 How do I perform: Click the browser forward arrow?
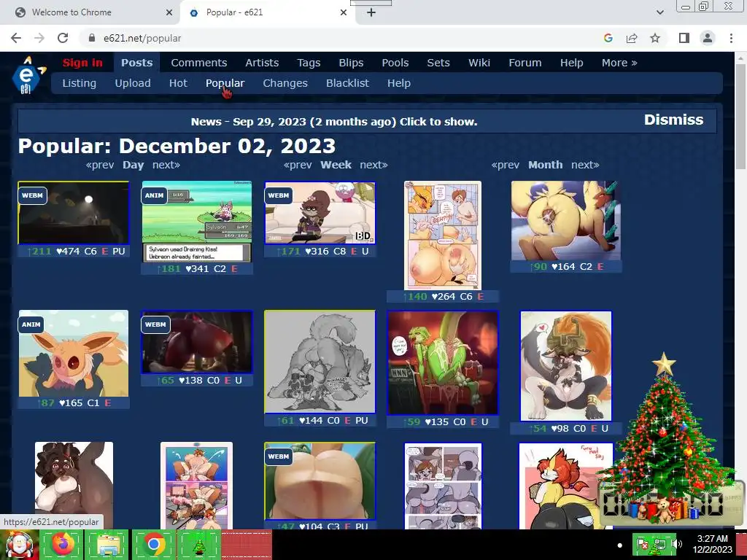click(x=39, y=38)
